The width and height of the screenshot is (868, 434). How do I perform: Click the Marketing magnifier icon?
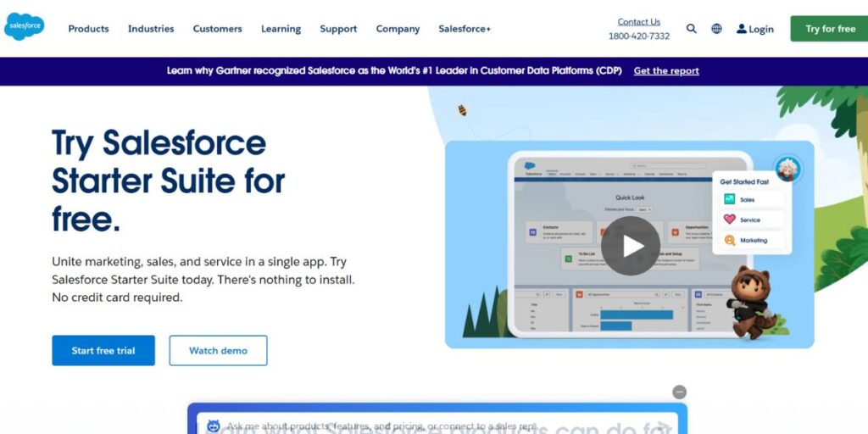click(730, 240)
